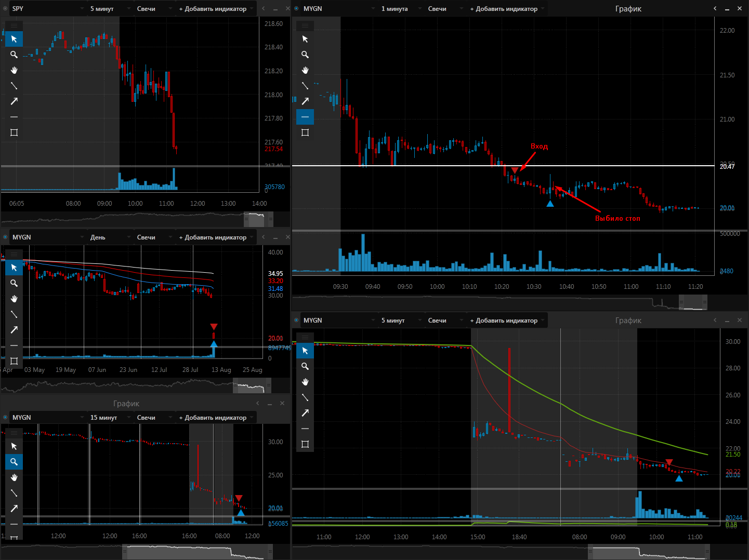Select hand tool in MYGN День chart
Image resolution: width=749 pixels, height=560 pixels.
[x=14, y=299]
